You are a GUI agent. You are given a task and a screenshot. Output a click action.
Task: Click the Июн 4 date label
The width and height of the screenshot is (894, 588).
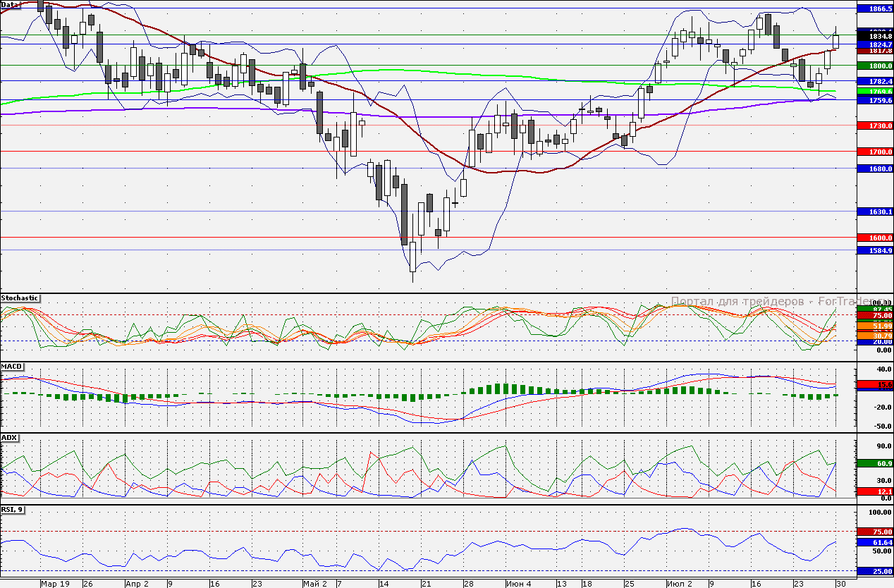tap(518, 584)
